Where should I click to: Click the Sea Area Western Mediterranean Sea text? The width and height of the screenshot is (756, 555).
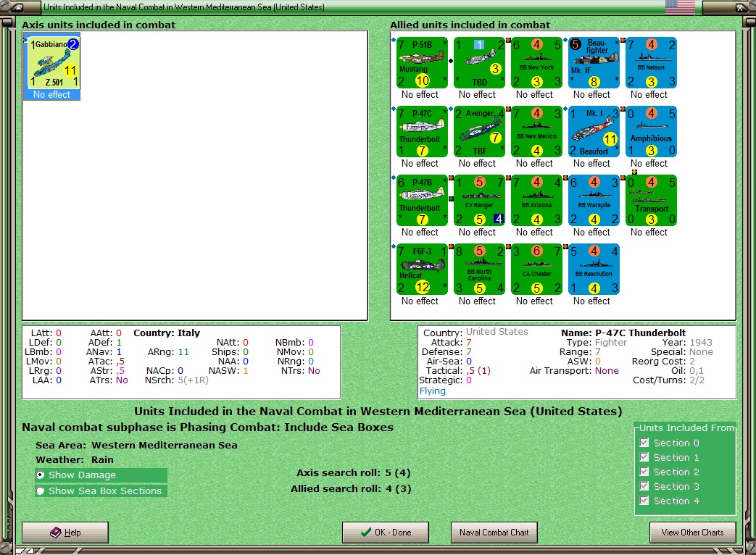click(x=136, y=445)
